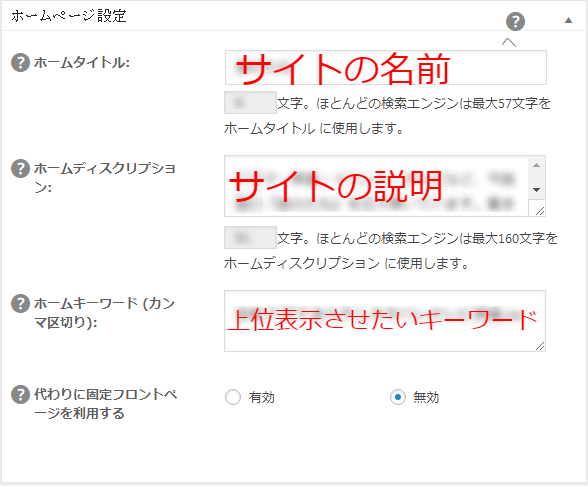This screenshot has width=588, height=486.
Task: Click the 有効 label text
Action: [262, 397]
